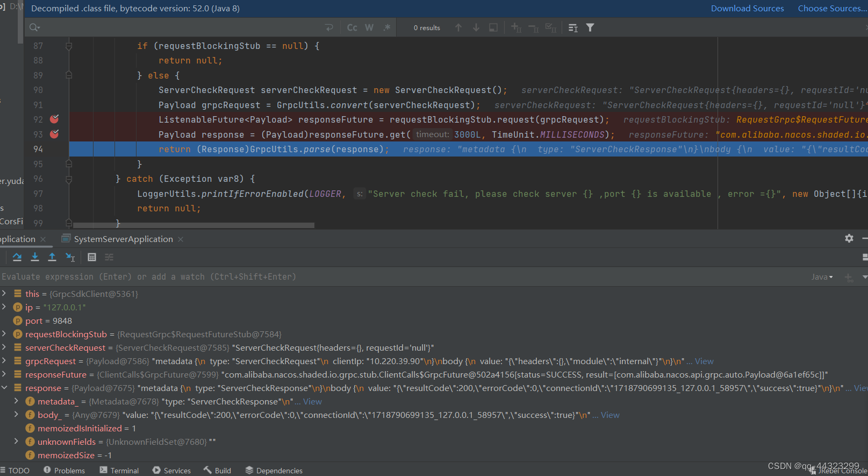Click View link on body_ row
Screen dimensions: 868x476
pos(610,415)
